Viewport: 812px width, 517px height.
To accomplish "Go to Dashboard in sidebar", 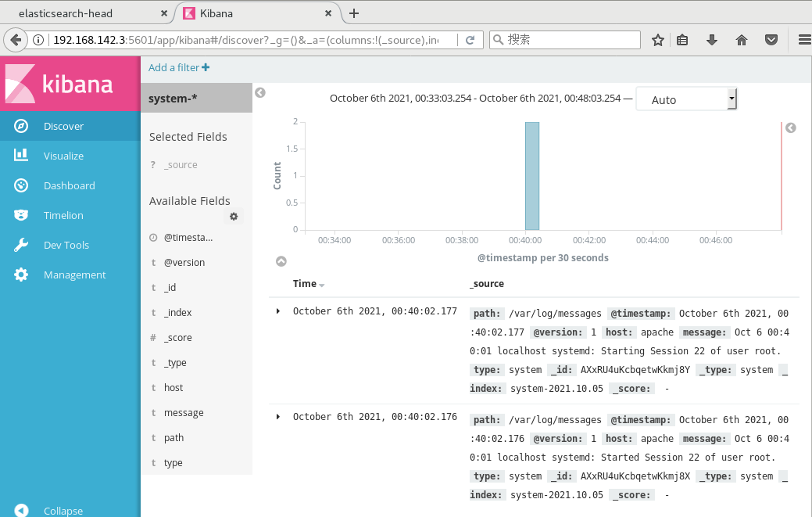I will click(70, 185).
